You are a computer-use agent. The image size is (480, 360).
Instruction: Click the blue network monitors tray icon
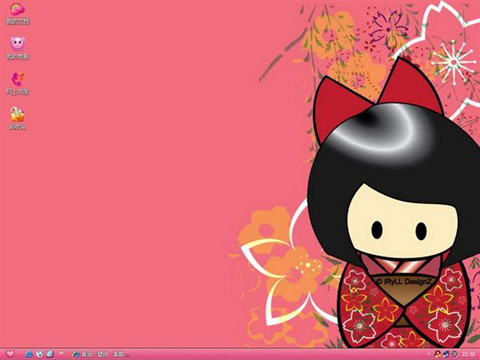(446, 354)
